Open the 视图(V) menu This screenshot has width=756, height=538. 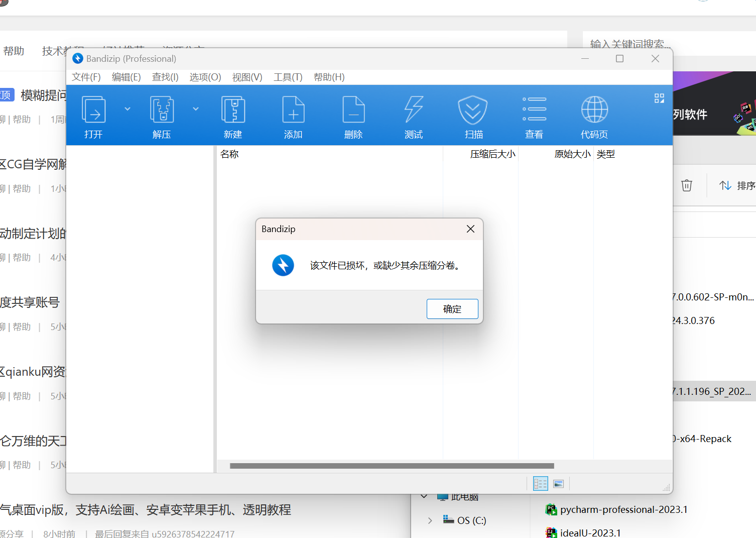point(247,77)
